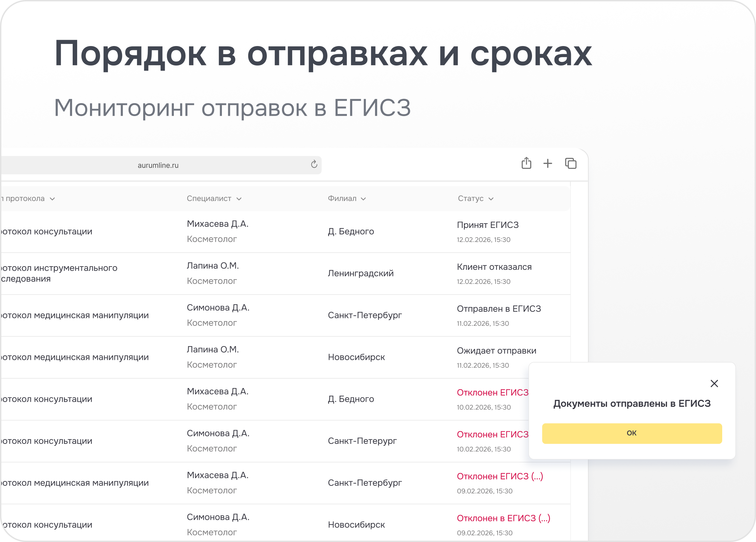Image resolution: width=756 pixels, height=542 pixels.
Task: Select Лапина О.М. in the Ленинградский row
Action: (213, 266)
